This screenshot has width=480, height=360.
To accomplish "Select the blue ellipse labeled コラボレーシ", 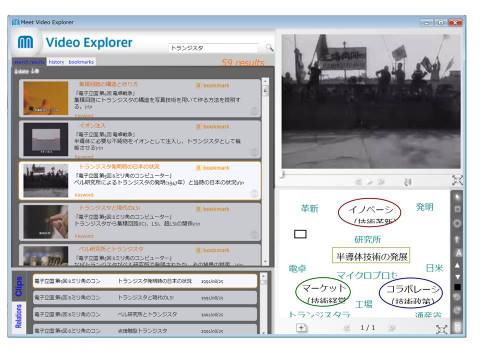I will click(x=411, y=293).
